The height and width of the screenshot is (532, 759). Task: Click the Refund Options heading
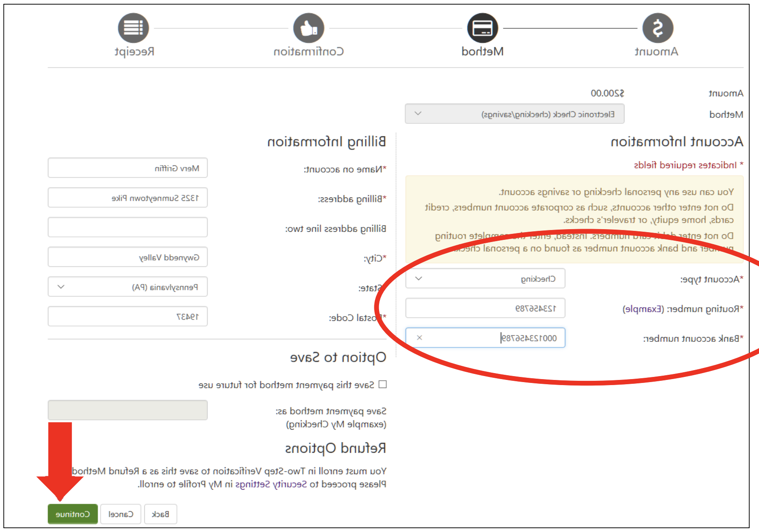click(336, 448)
